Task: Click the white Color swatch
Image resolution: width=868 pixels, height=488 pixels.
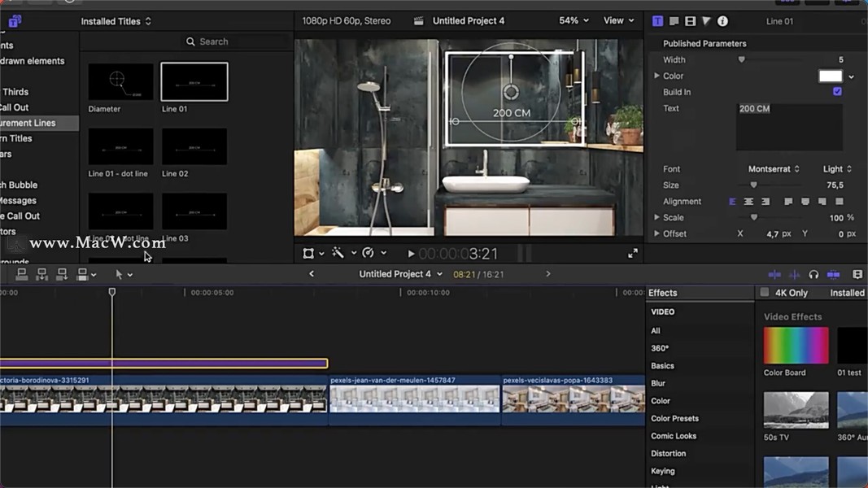Action: [830, 76]
